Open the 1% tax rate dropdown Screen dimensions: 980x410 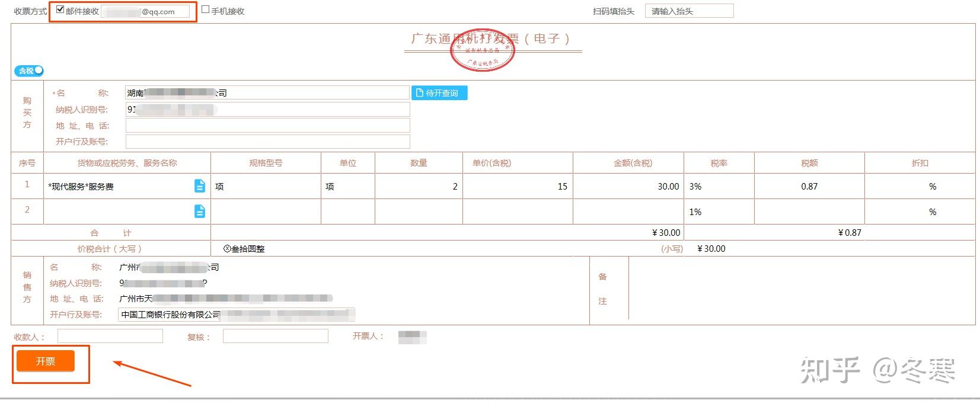click(719, 212)
